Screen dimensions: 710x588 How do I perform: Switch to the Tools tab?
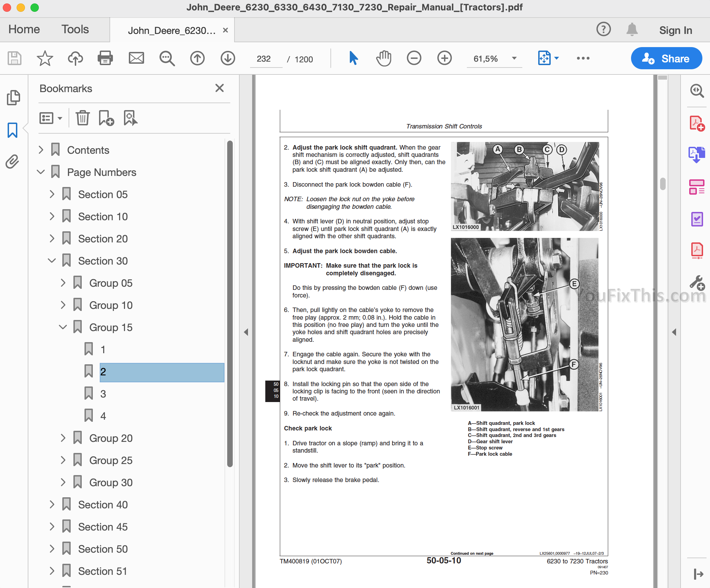pyautogui.click(x=75, y=29)
